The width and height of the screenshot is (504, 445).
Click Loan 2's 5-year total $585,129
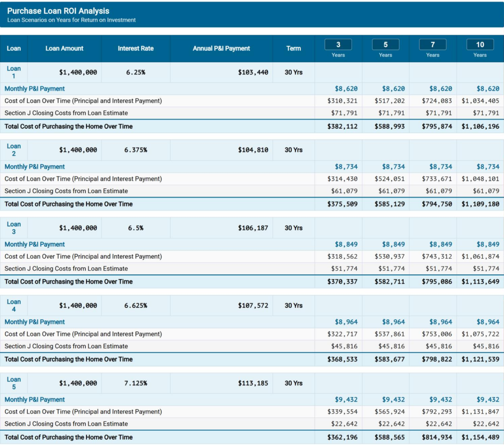coord(390,204)
